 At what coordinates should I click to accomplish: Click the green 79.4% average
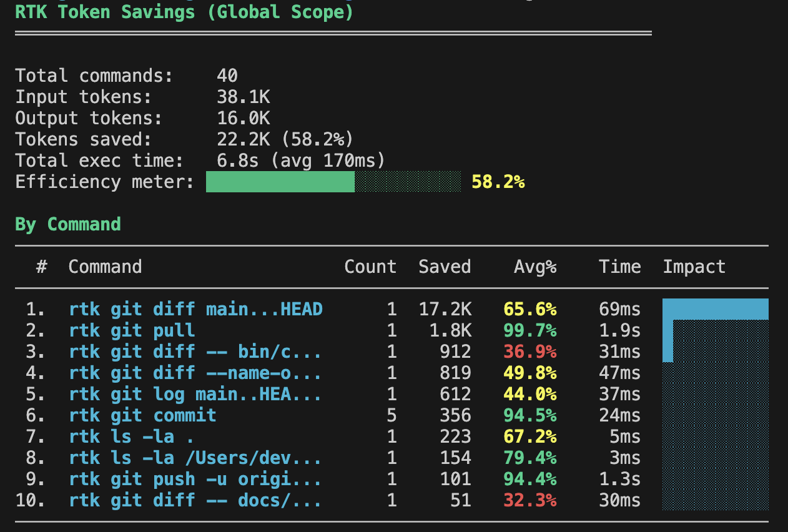point(530,458)
